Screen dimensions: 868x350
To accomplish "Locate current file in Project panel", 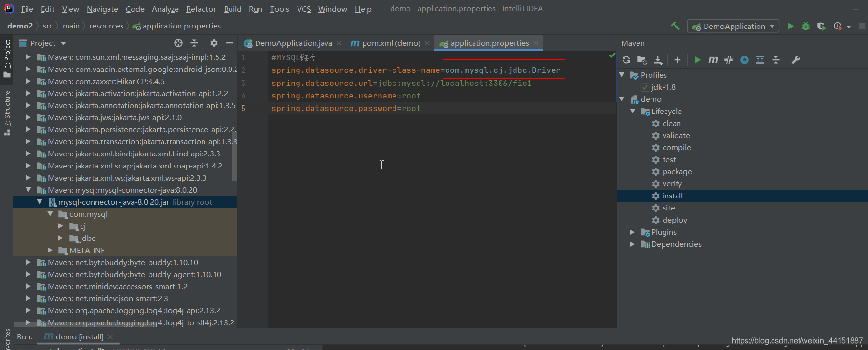I will [x=178, y=43].
